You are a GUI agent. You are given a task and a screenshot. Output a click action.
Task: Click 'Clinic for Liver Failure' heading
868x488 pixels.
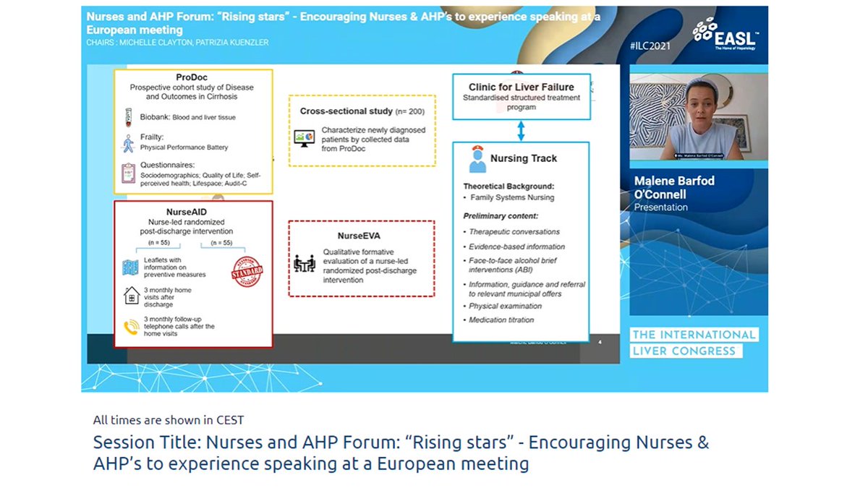point(522,87)
